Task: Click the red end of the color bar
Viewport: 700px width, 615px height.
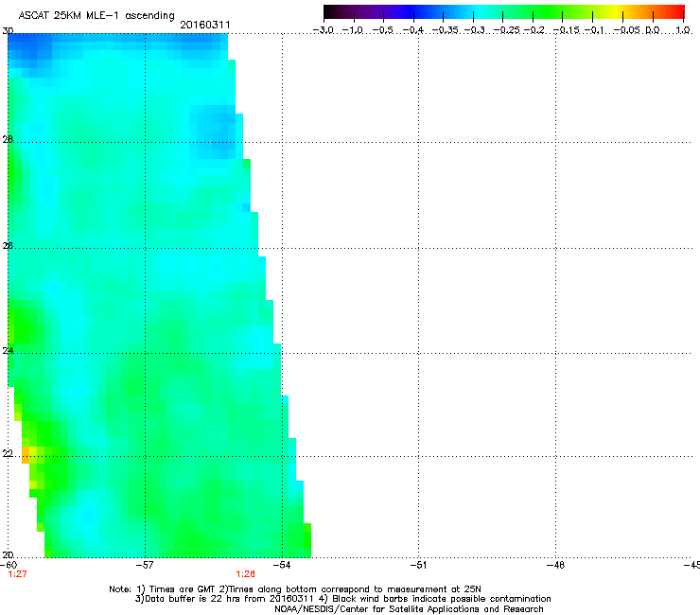Action: coord(677,12)
